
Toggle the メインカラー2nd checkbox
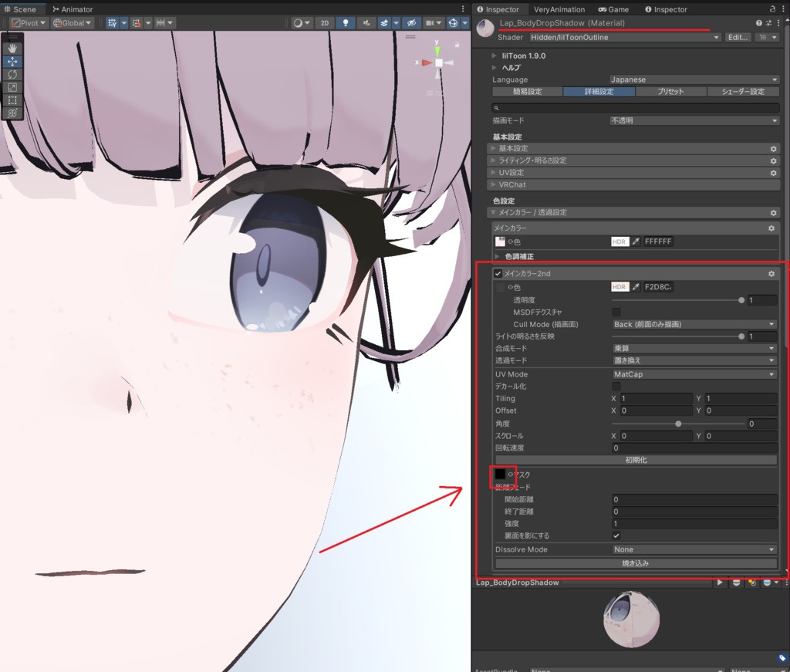coord(498,274)
